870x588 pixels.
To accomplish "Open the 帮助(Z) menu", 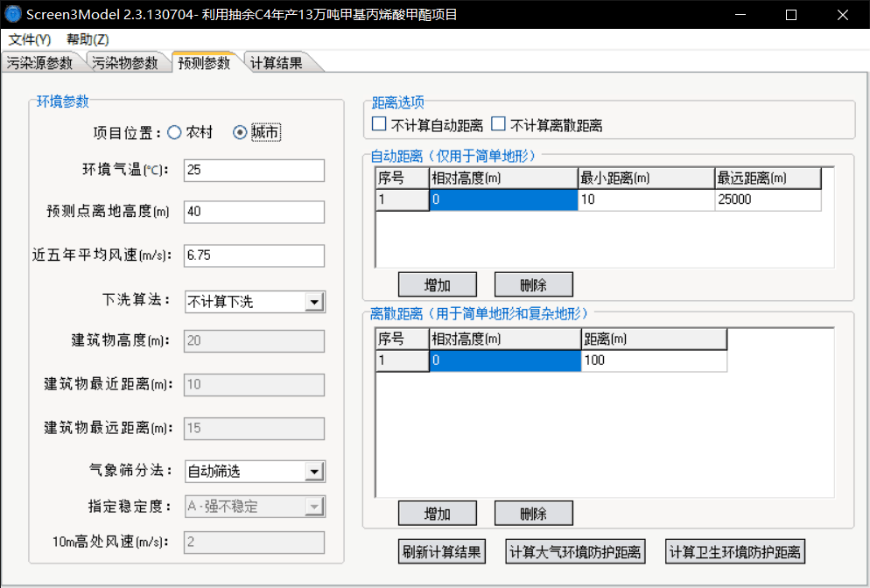I will [x=88, y=40].
